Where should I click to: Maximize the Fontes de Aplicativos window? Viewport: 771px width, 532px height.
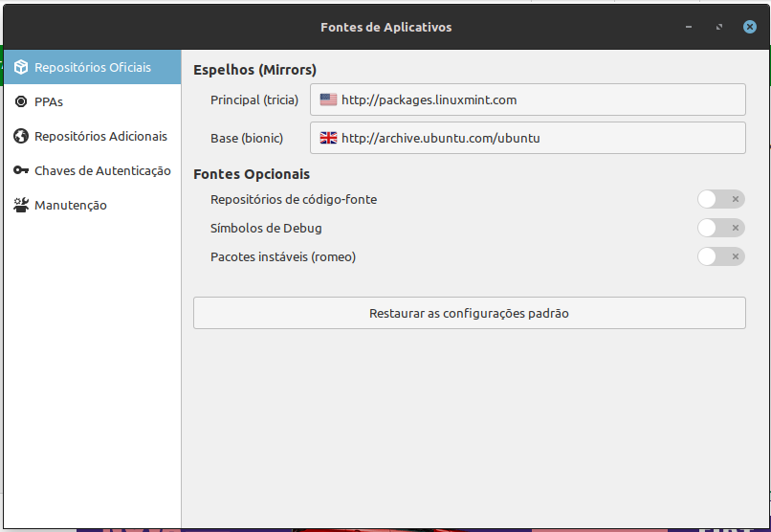point(719,27)
